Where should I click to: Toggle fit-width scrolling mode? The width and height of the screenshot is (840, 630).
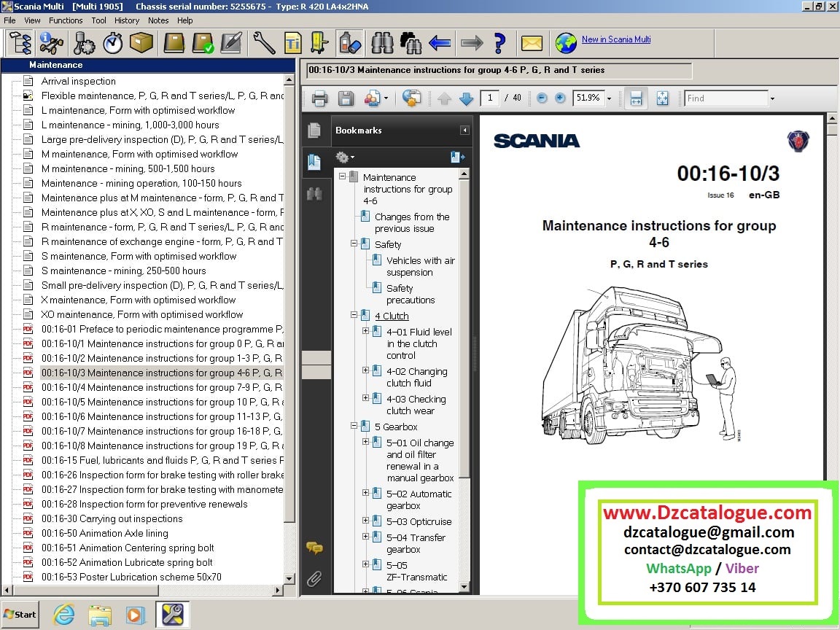636,98
